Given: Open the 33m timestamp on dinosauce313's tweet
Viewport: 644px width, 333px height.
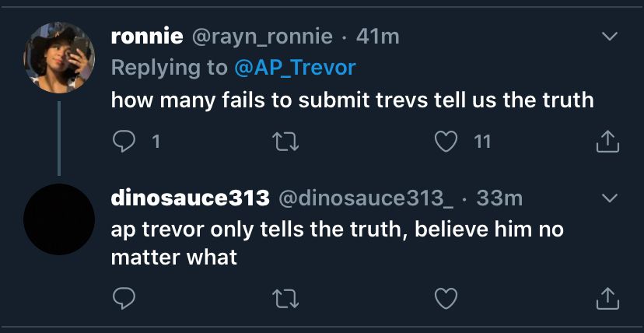Looking at the screenshot, I should pyautogui.click(x=499, y=198).
